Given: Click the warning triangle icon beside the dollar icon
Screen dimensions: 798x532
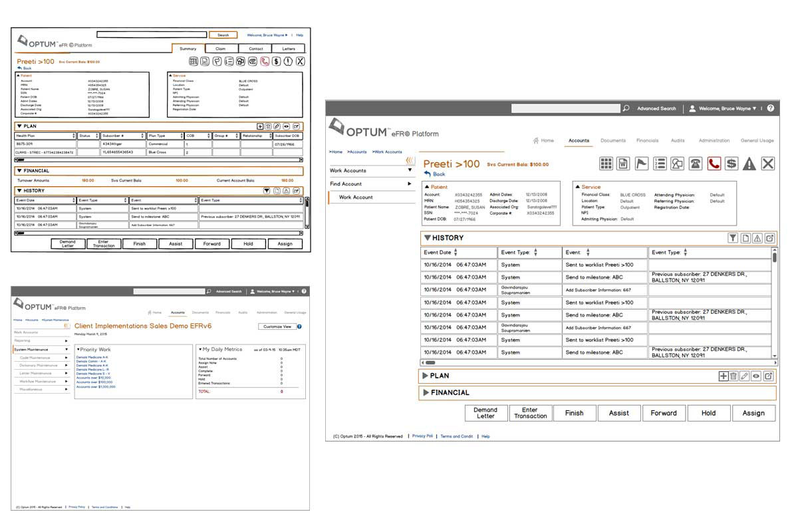Looking at the screenshot, I should [x=749, y=164].
